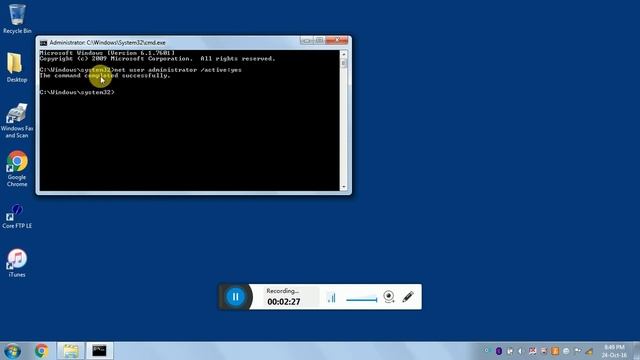The height and width of the screenshot is (360, 640).
Task: Click the cmd scrollbar down arrow
Action: 344,187
